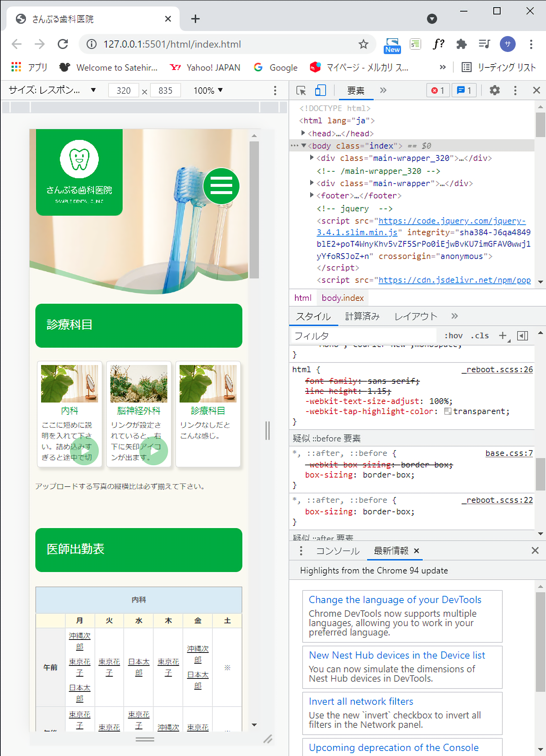The image size is (546, 756).
Task: Toggle the :hov element state panel
Action: point(453,335)
